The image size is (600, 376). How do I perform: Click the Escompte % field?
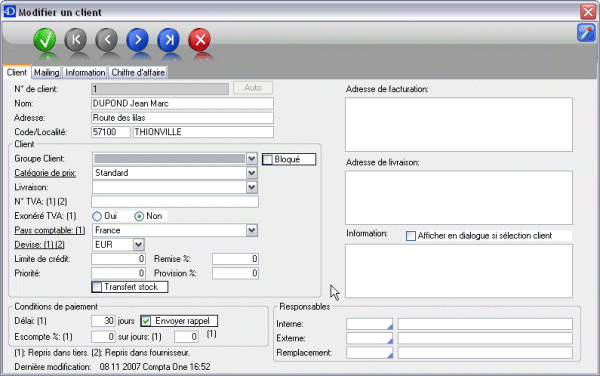pos(103,337)
